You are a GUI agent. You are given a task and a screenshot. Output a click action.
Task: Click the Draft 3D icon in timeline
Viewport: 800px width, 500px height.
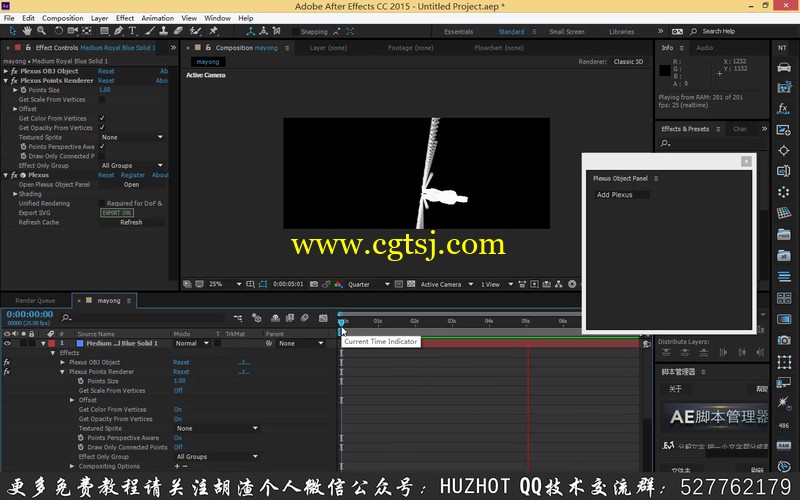[x=257, y=318]
